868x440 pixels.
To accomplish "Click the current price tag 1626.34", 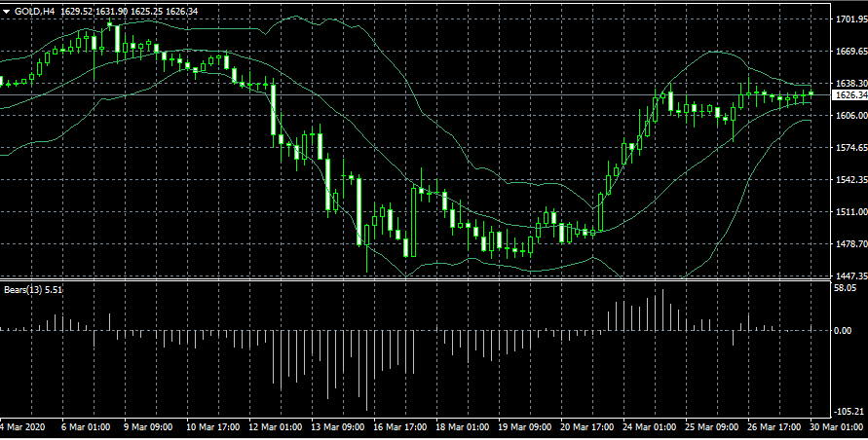I will pos(849,95).
